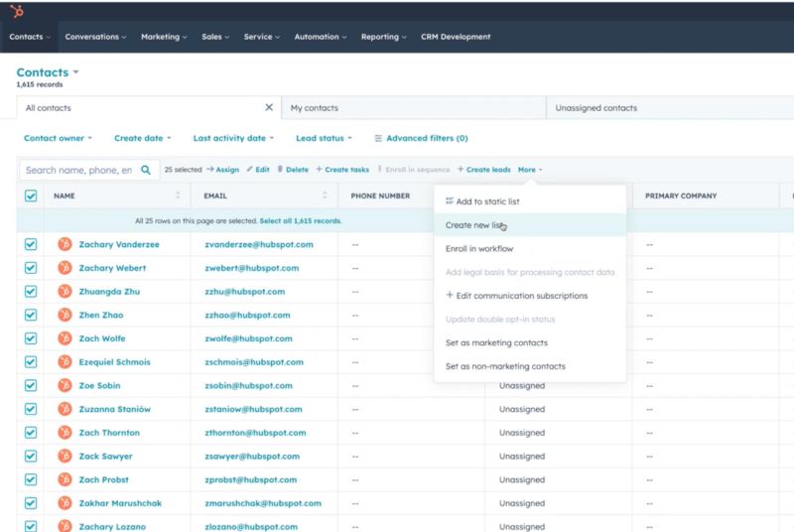
Task: Click avatar icon for Zach Wolfe
Action: (65, 338)
